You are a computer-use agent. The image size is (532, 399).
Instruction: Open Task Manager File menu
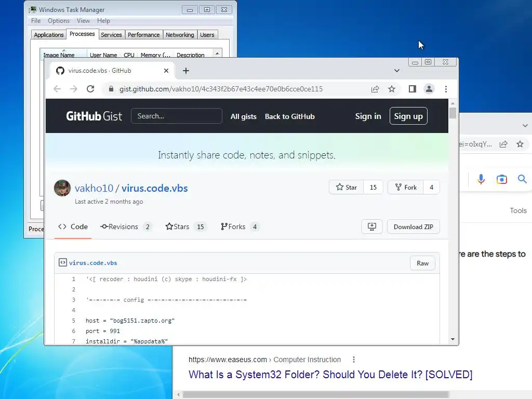point(36,21)
